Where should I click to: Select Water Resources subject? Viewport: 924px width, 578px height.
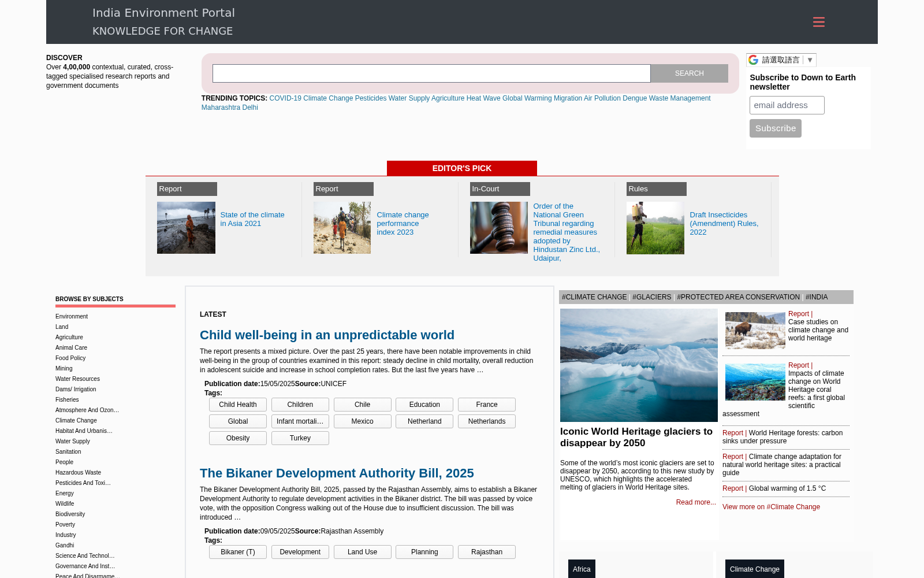click(x=77, y=379)
